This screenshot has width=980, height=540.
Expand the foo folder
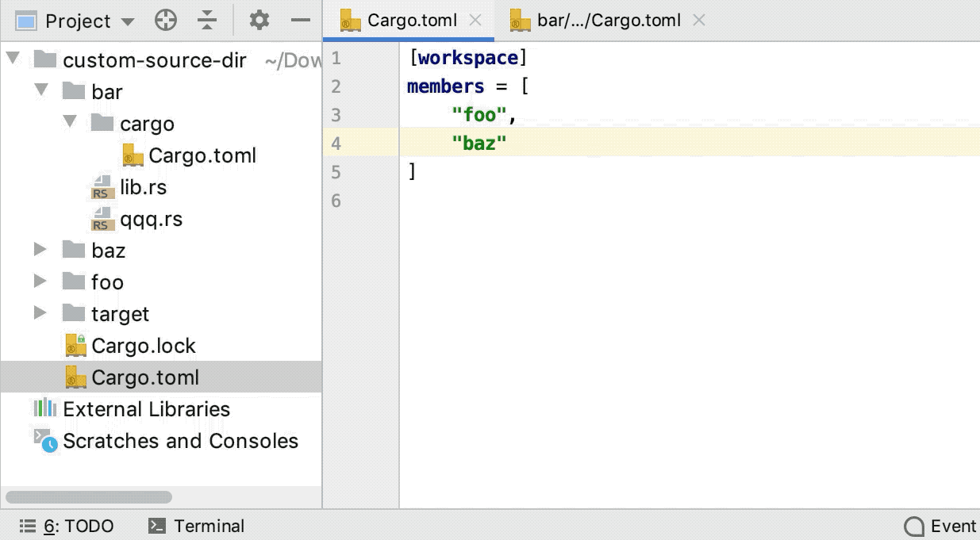pyautogui.click(x=40, y=281)
